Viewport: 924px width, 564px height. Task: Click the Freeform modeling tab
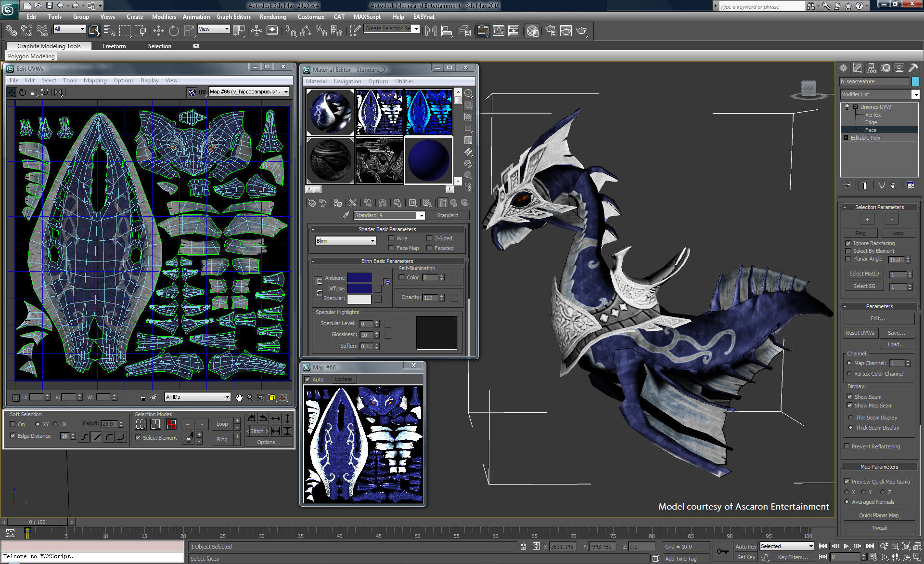pos(113,46)
